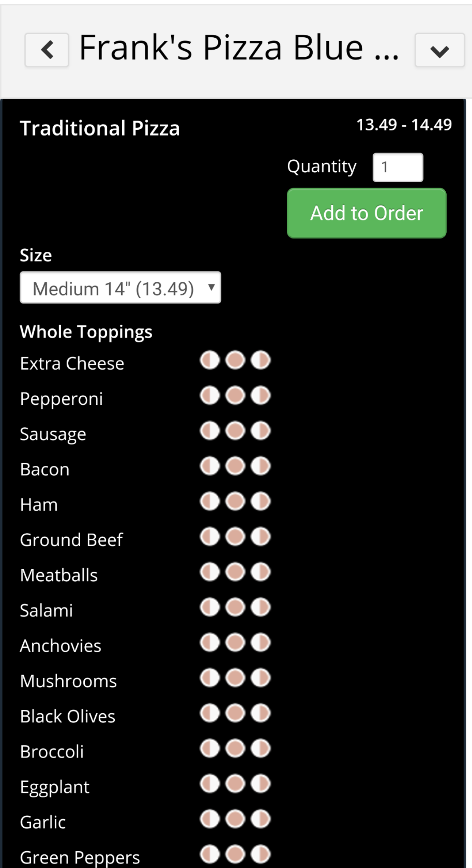Screen dimensions: 472x868
Task: Put Ham on the left half
Action: [x=210, y=501]
